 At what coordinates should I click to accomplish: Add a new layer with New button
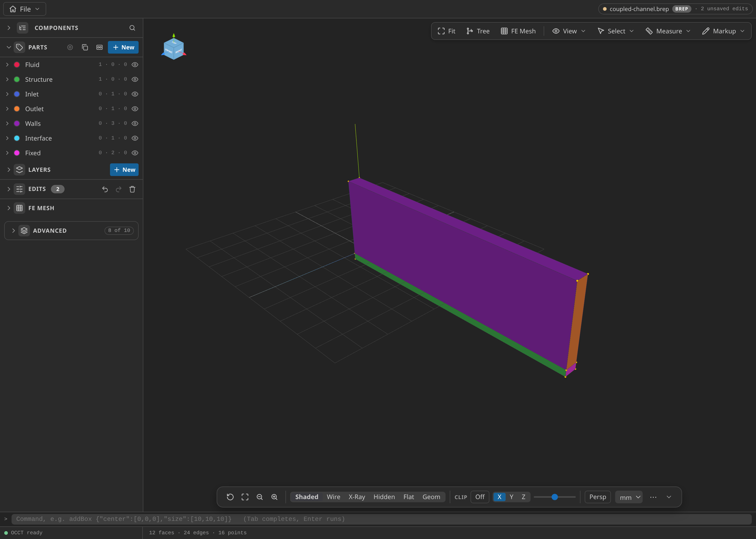click(x=124, y=170)
